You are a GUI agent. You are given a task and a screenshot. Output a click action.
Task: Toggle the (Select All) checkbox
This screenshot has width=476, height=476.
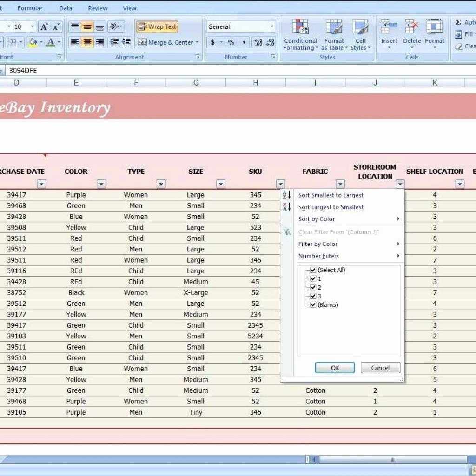coord(313,270)
